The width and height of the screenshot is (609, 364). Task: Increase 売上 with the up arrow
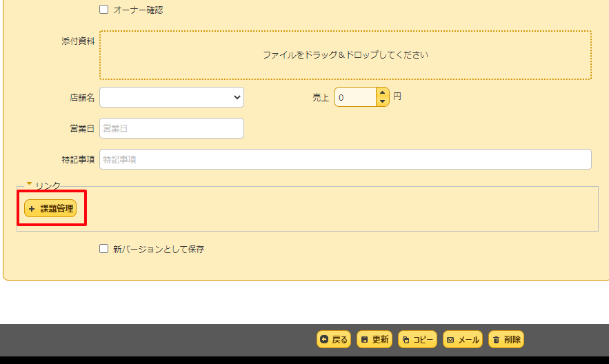pyautogui.click(x=383, y=92)
